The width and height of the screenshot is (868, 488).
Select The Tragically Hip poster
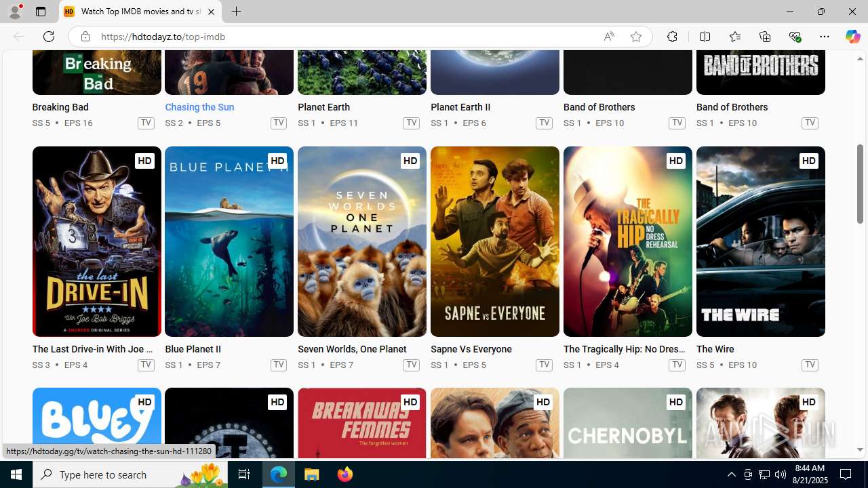(628, 241)
